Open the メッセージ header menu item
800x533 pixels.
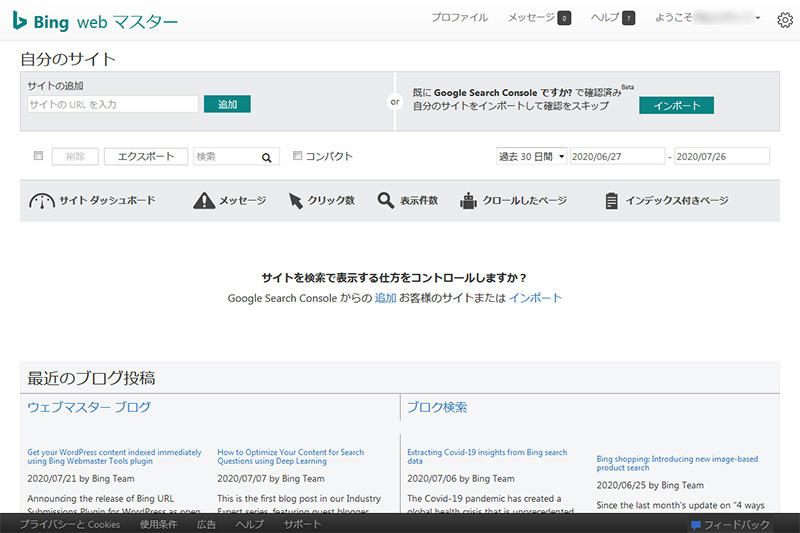[531, 17]
